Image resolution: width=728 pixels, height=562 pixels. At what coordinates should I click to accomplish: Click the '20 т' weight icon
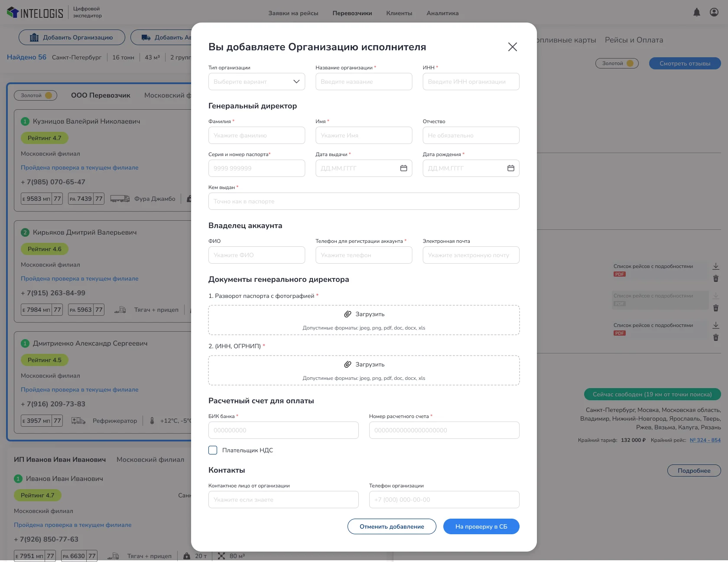point(187,556)
